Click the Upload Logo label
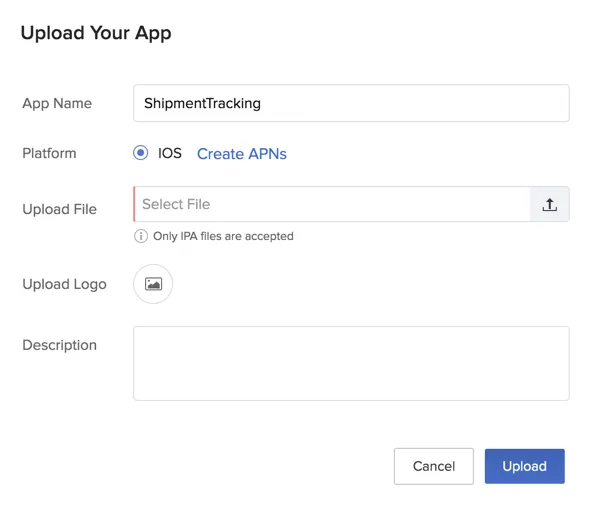 [65, 284]
